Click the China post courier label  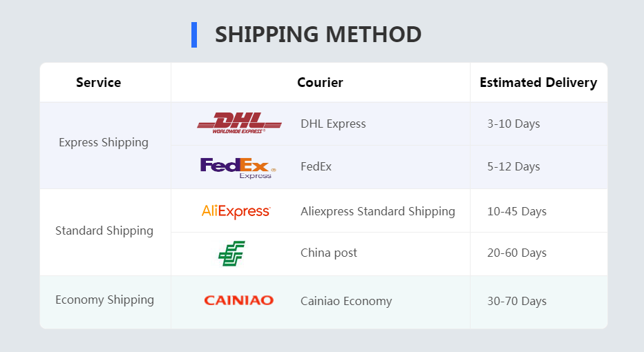click(329, 253)
